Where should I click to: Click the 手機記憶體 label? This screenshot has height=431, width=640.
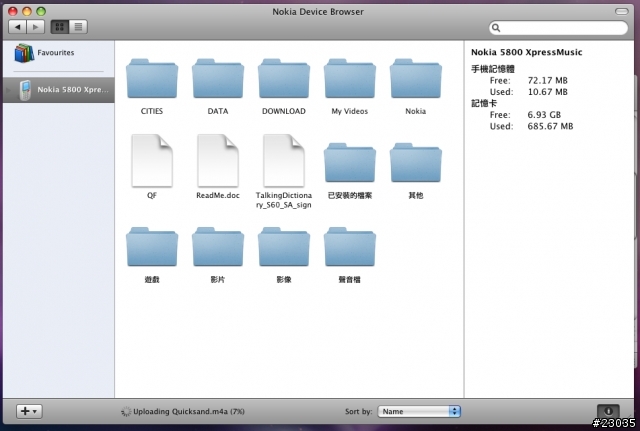click(x=493, y=69)
